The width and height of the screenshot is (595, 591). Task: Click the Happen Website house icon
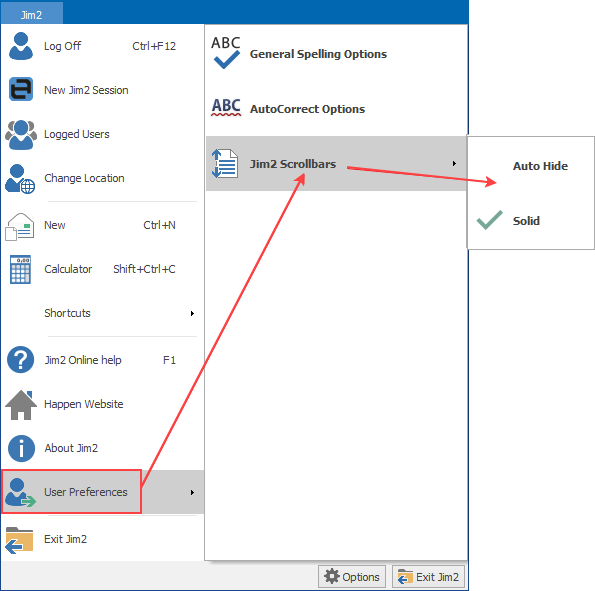tap(21, 405)
